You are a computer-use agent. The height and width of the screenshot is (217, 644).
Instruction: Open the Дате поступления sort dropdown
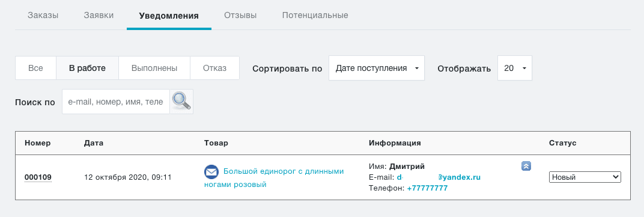pyautogui.click(x=377, y=68)
